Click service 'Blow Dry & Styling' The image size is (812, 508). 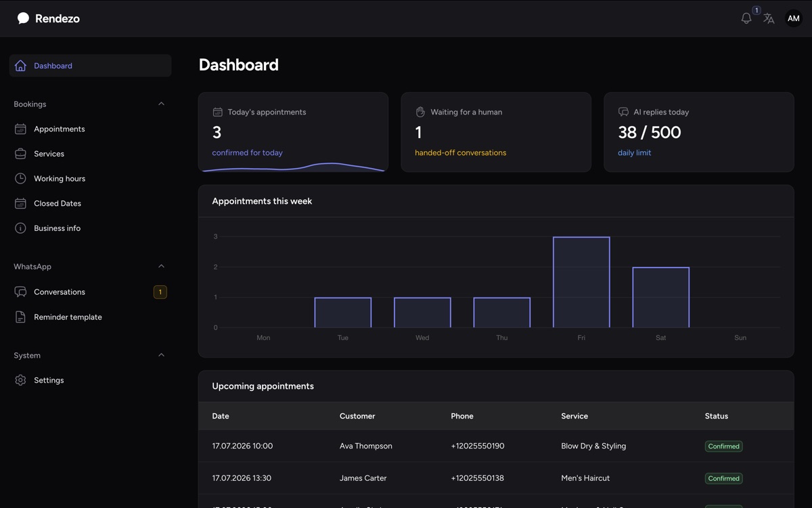pos(593,446)
